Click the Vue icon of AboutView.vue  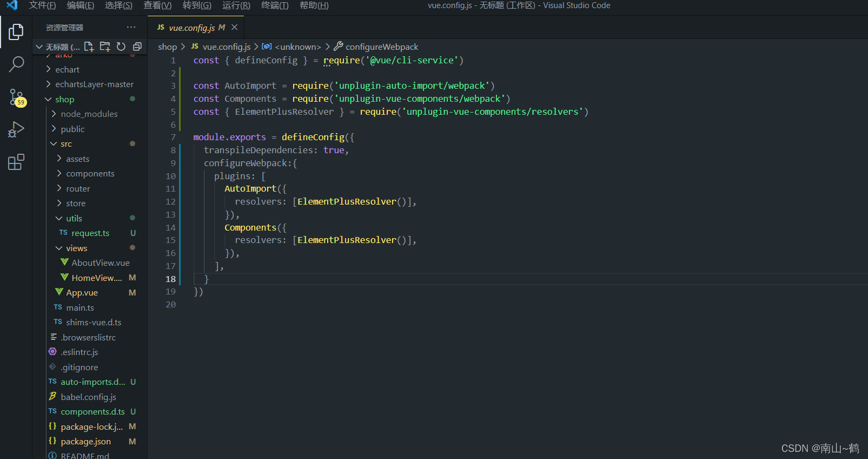click(64, 263)
